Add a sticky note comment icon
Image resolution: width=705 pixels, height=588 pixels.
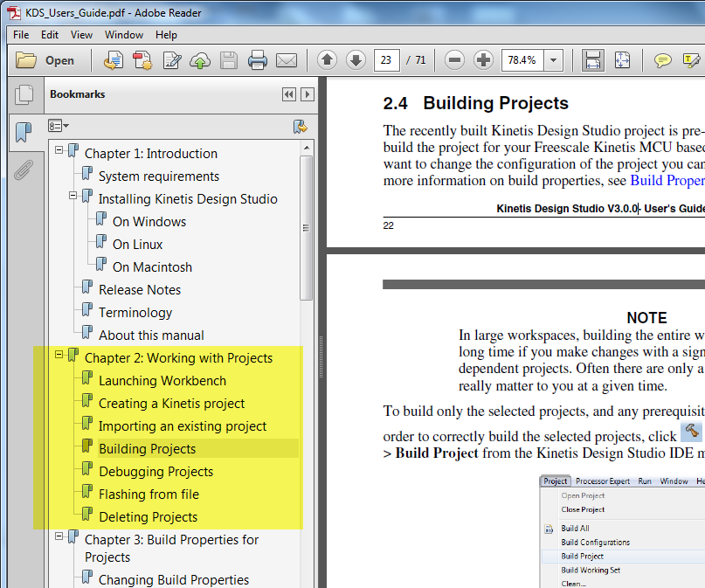662,60
